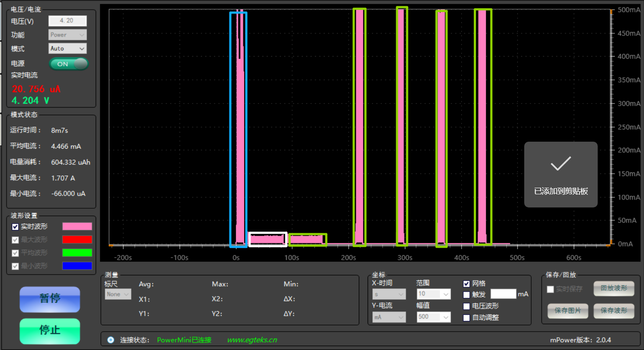Click the 保存图片 button
Image resolution: width=644 pixels, height=350 pixels.
(x=568, y=311)
